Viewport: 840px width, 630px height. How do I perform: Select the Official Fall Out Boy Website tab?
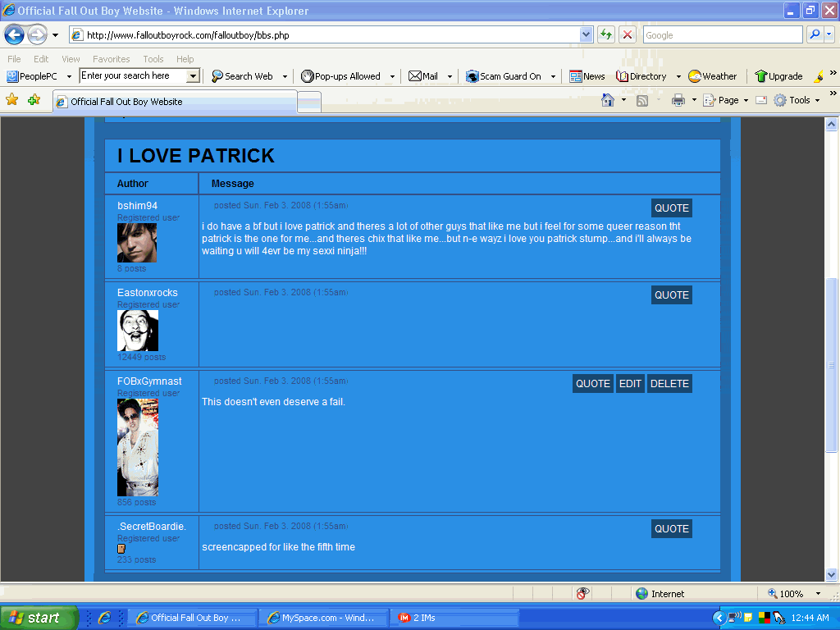pyautogui.click(x=175, y=101)
